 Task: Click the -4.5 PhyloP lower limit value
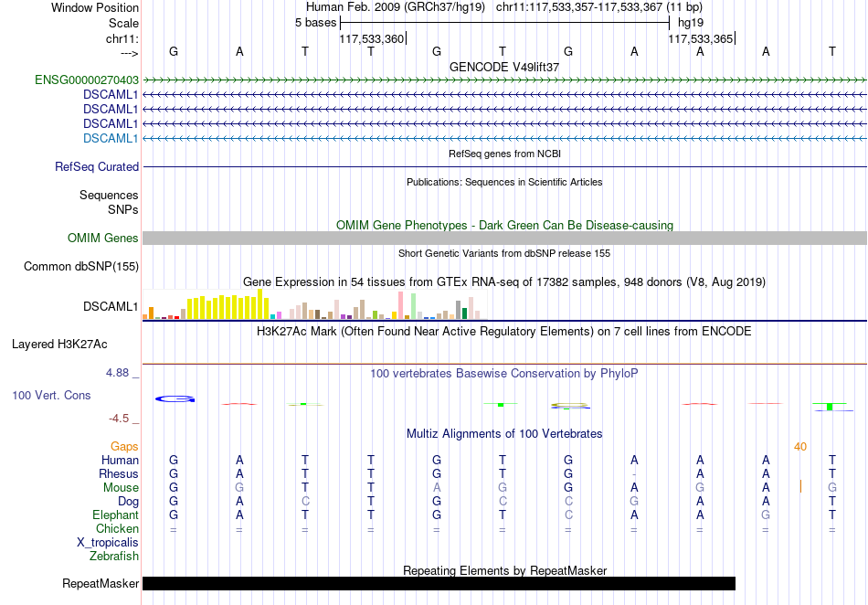point(119,419)
